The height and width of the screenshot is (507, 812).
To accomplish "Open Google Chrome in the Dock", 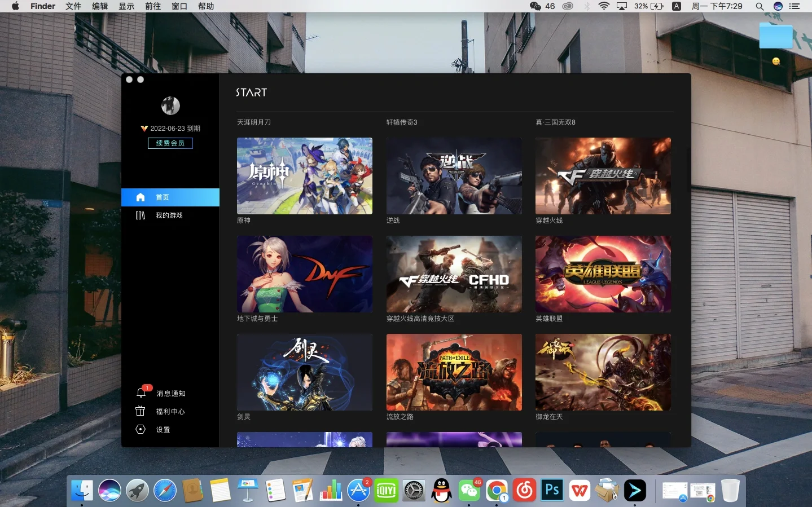I will [497, 491].
